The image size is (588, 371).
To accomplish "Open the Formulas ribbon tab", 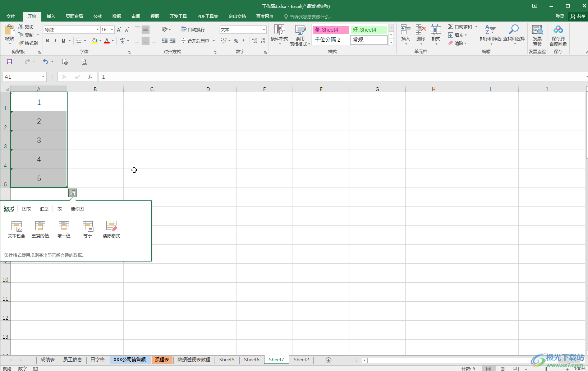I will (x=98, y=17).
